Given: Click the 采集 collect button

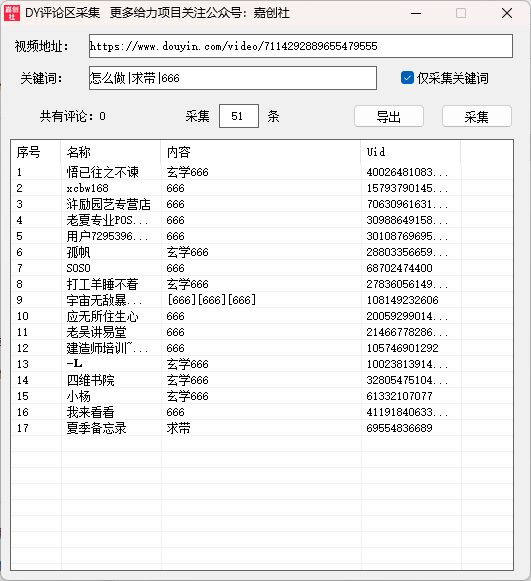Looking at the screenshot, I should [477, 116].
